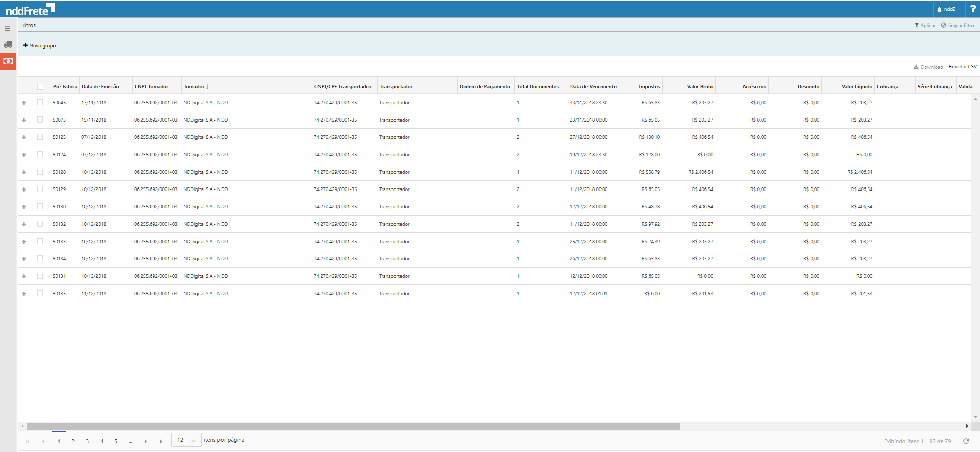Open the items per page dropdown
The image size is (980, 452).
click(186, 440)
